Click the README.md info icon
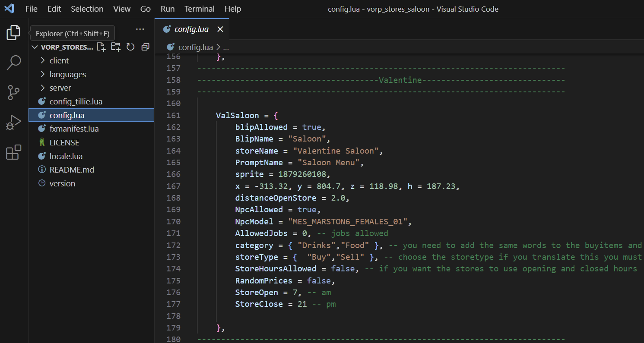This screenshot has width=644, height=343. point(42,170)
